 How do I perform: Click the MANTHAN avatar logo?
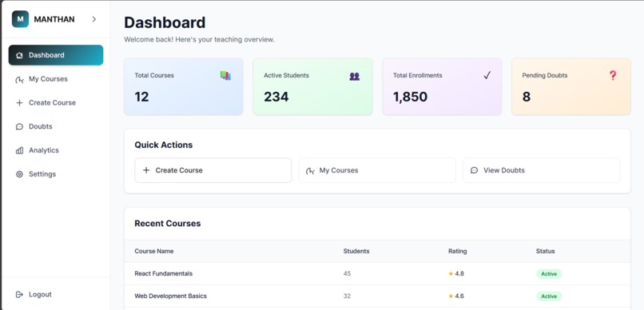point(20,19)
